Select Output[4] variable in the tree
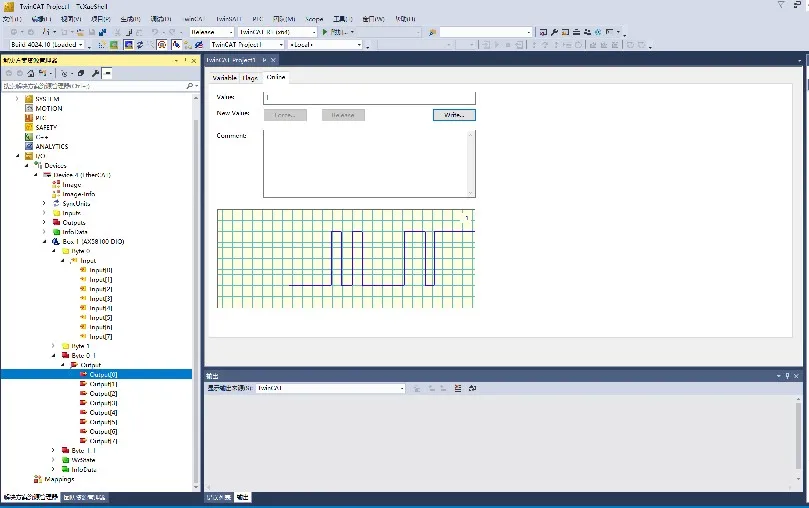This screenshot has width=809, height=508. click(103, 413)
